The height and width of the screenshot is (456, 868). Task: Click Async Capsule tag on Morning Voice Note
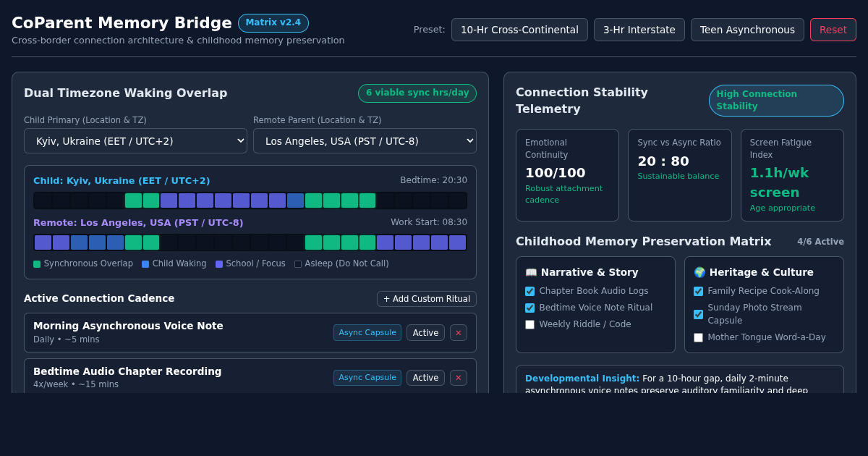point(367,333)
